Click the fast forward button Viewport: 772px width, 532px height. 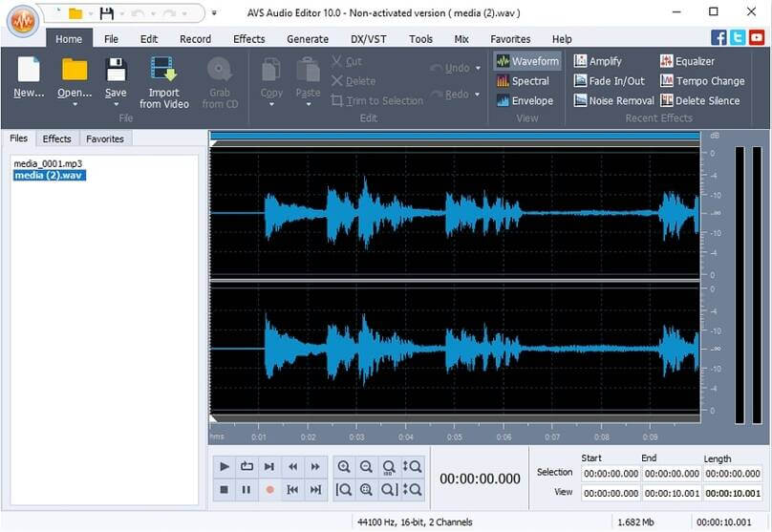(315, 466)
